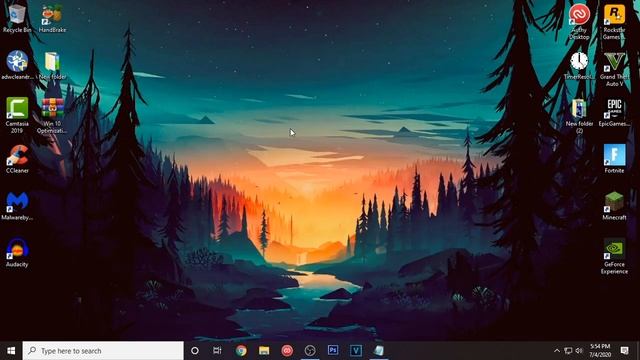Screen dimensions: 640x360
Task: Select the Grand Theft Auto V shortcut
Action: [614, 69]
